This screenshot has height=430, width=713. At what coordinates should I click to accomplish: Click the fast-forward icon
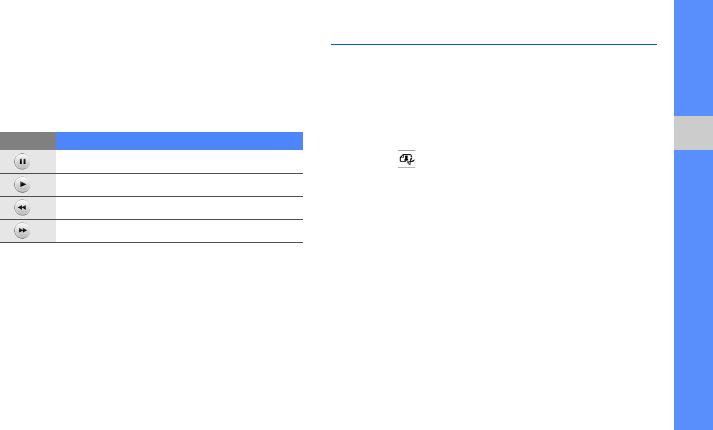click(22, 231)
